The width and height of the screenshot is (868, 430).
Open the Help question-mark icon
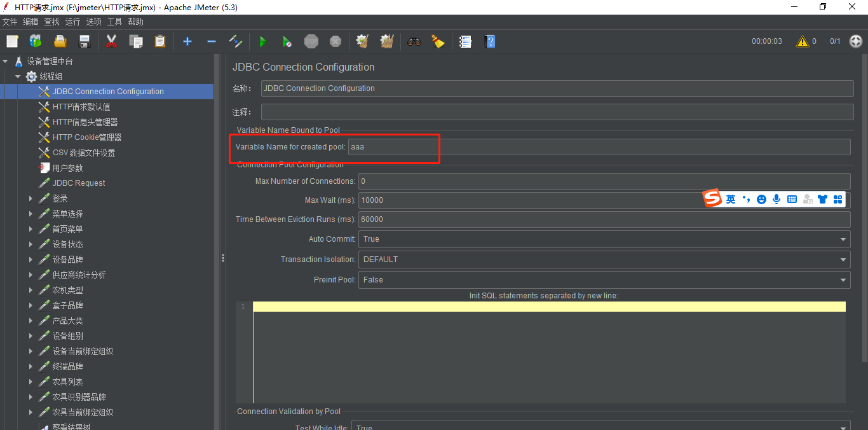click(x=489, y=41)
